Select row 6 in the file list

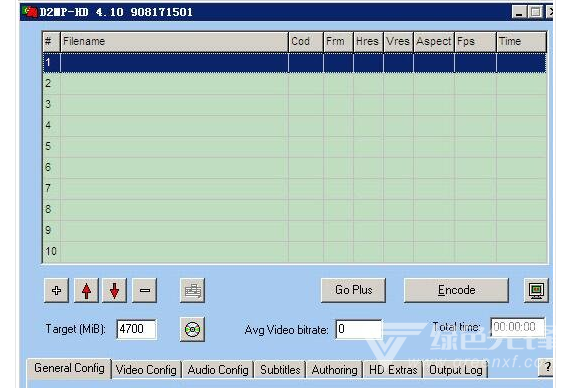tap(295, 168)
